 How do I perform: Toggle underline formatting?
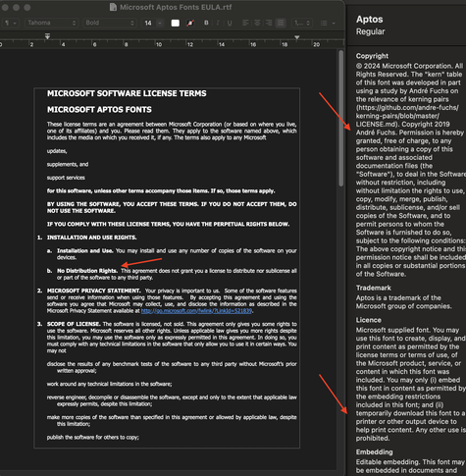[230, 23]
